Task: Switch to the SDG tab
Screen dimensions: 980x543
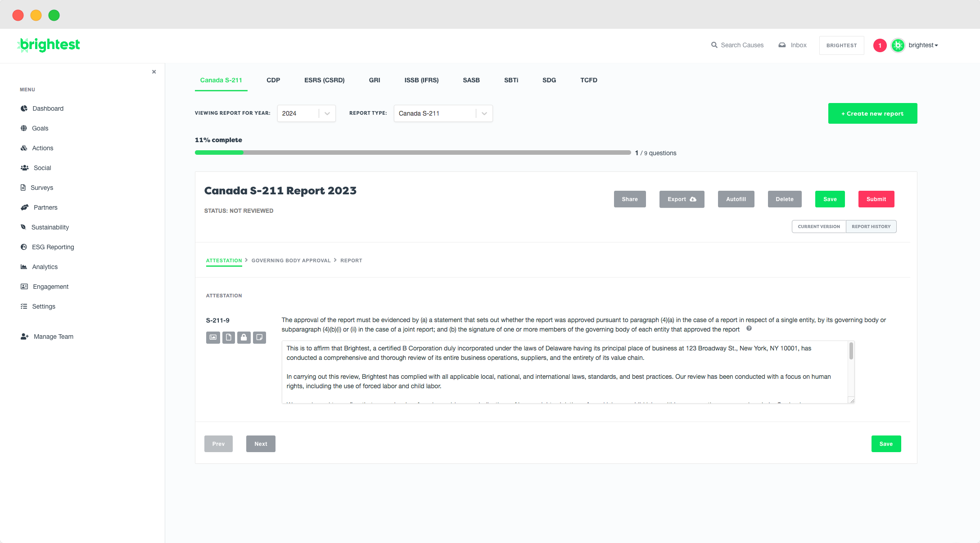Action: click(x=549, y=80)
